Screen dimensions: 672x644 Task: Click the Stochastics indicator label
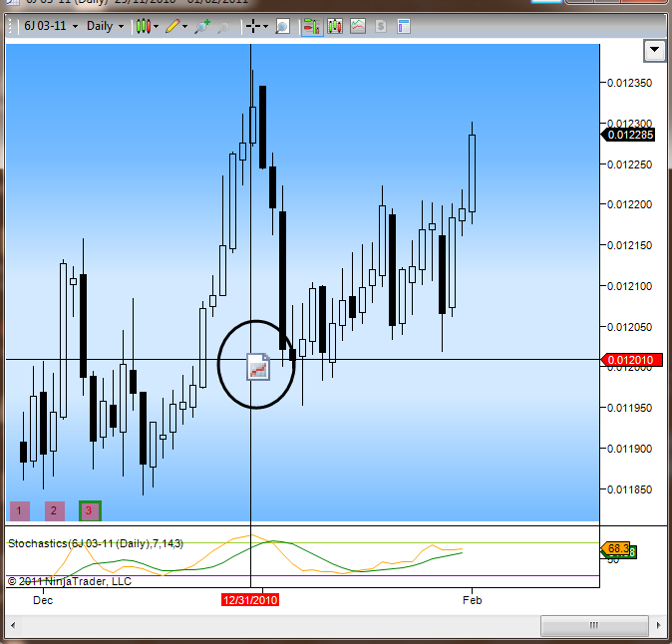pyautogui.click(x=96, y=543)
